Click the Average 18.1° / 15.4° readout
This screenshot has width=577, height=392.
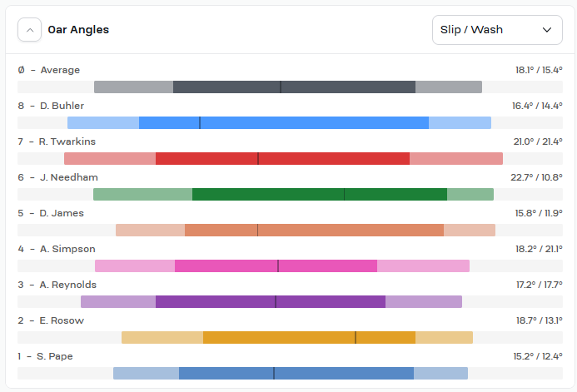tap(539, 70)
